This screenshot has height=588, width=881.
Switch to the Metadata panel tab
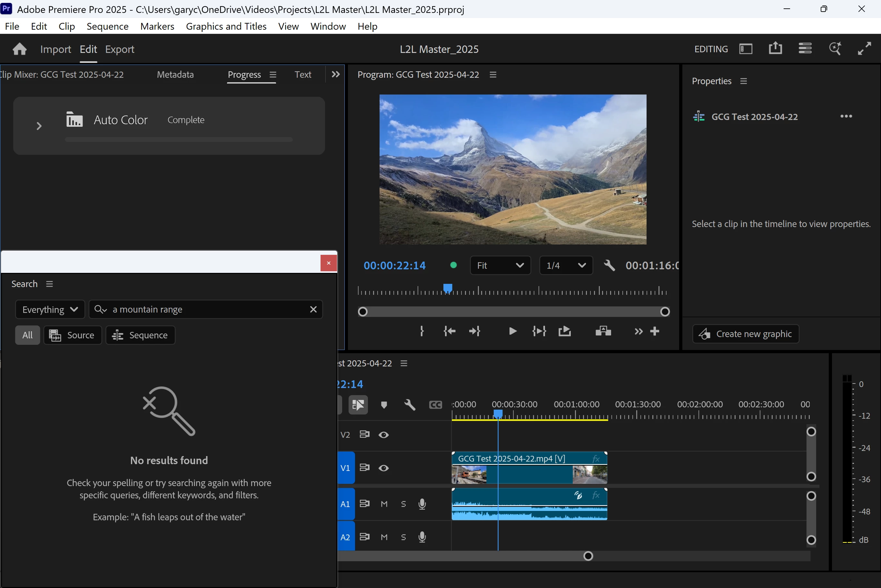175,75
